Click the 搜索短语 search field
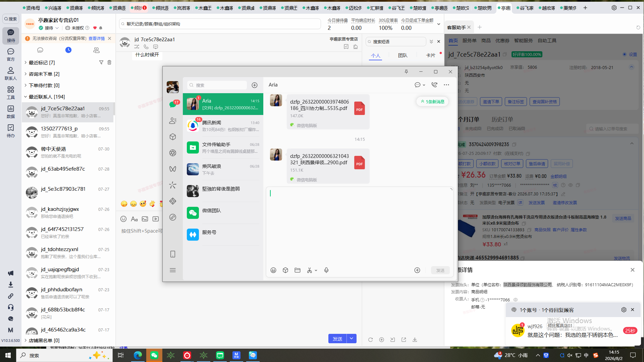This screenshot has height=362, width=644. (x=396, y=42)
